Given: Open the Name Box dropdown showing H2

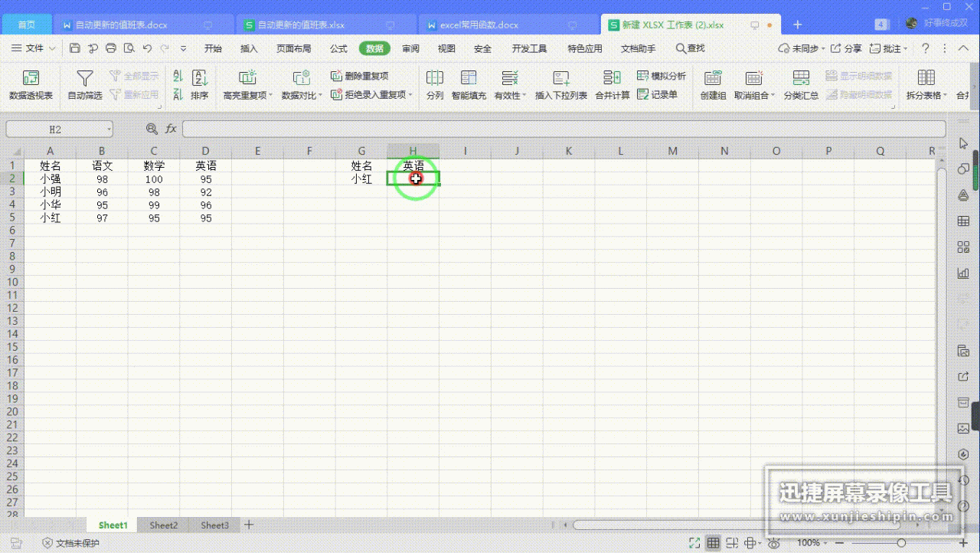Looking at the screenshot, I should 109,129.
